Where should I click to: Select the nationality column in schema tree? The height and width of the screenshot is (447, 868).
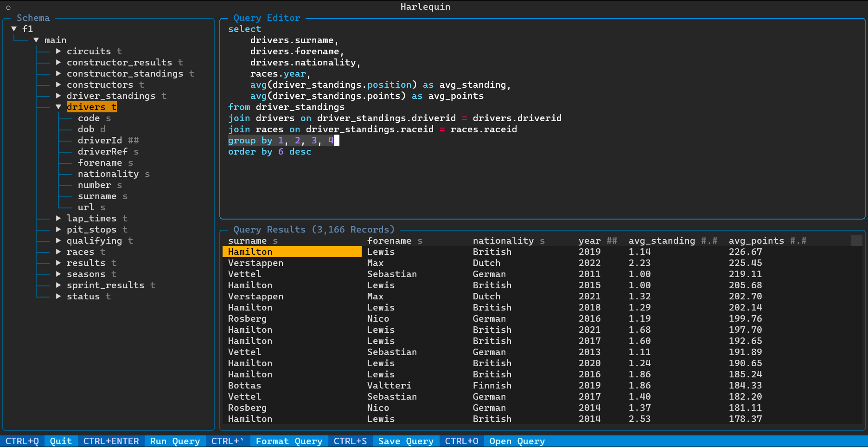[114, 174]
